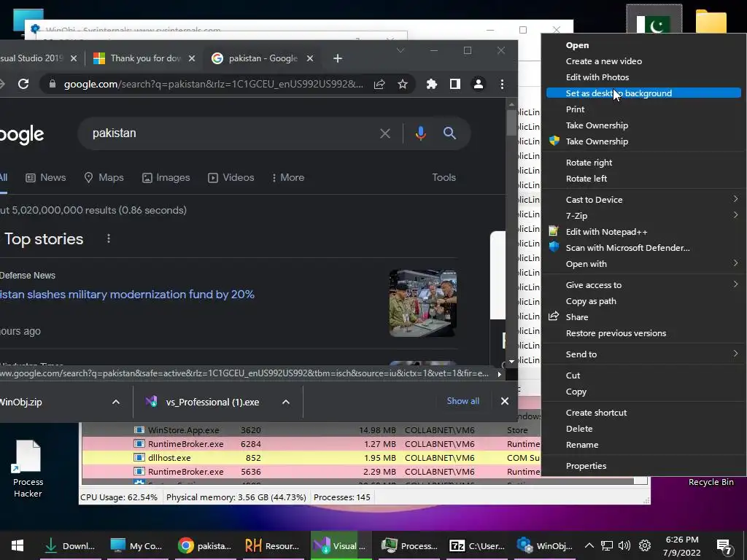Open the Maps search filter
The image size is (747, 560).
click(x=104, y=178)
